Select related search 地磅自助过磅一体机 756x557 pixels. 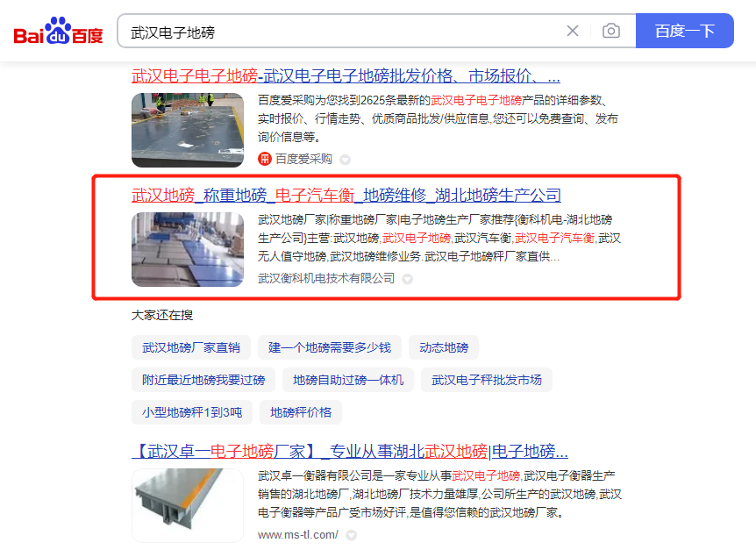[x=348, y=380]
